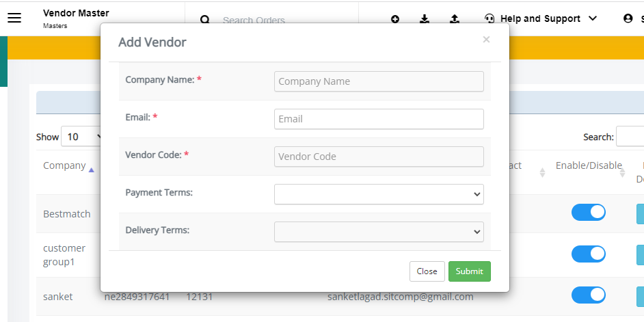Image resolution: width=644 pixels, height=322 pixels.
Task: Click the upload icon in header
Action: pyautogui.click(x=454, y=19)
